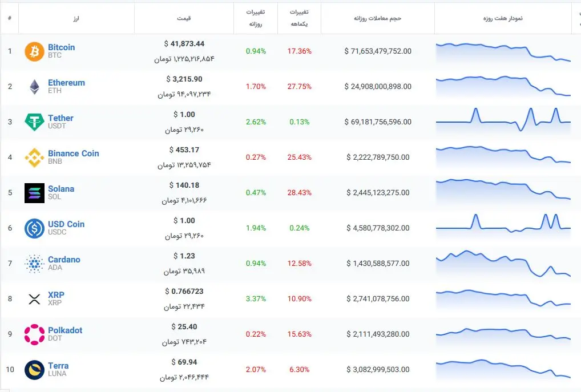
Task: Click the Solana logo icon
Action: [x=34, y=193]
